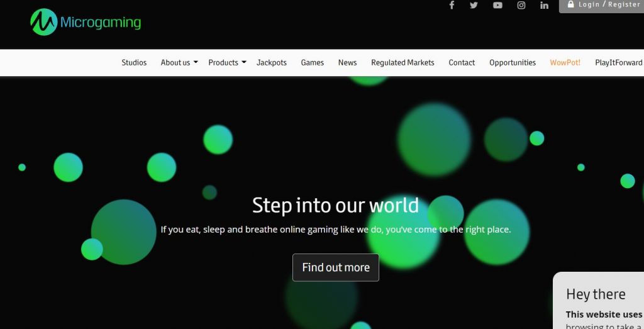The height and width of the screenshot is (329, 644).
Task: Navigate to Regulated Markets
Action: click(402, 63)
